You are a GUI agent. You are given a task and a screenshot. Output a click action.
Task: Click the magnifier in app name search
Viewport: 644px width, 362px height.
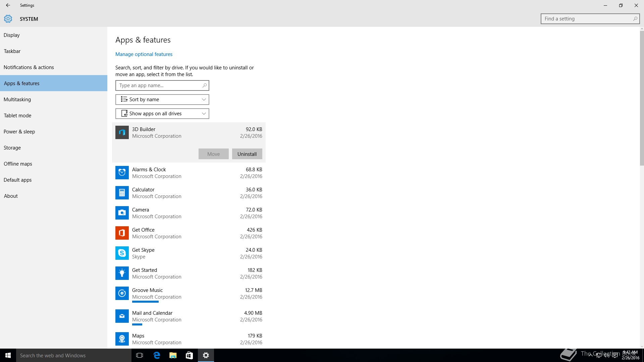pos(204,85)
